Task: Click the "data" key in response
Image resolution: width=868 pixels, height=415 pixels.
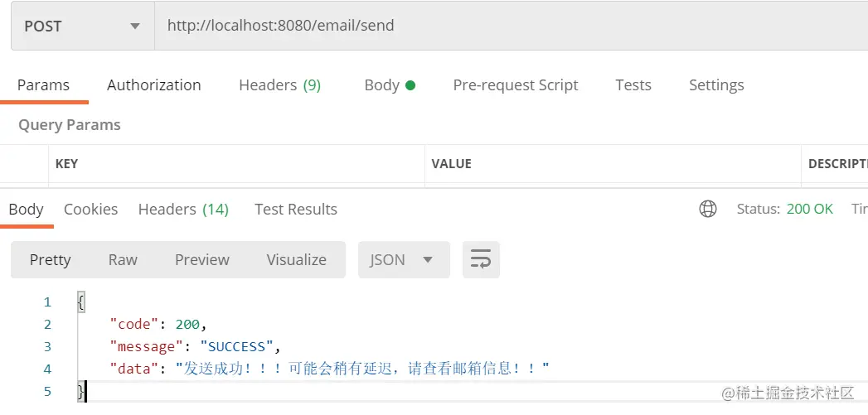Action: [x=134, y=369]
